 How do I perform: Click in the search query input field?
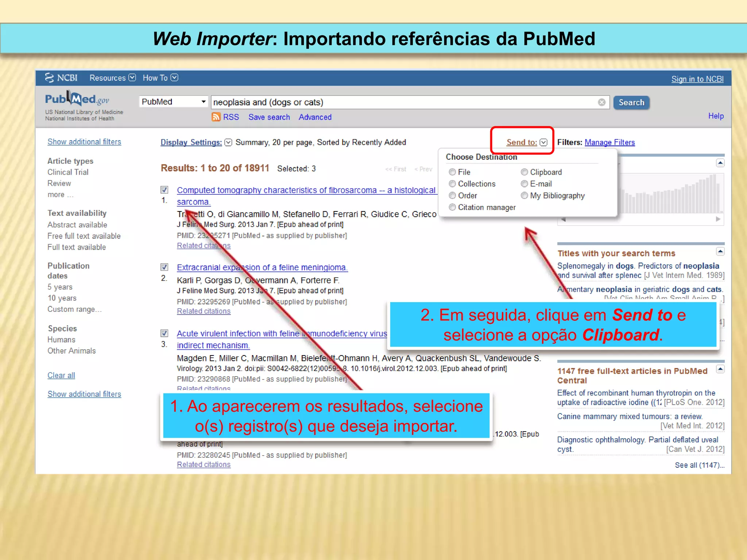click(x=405, y=102)
